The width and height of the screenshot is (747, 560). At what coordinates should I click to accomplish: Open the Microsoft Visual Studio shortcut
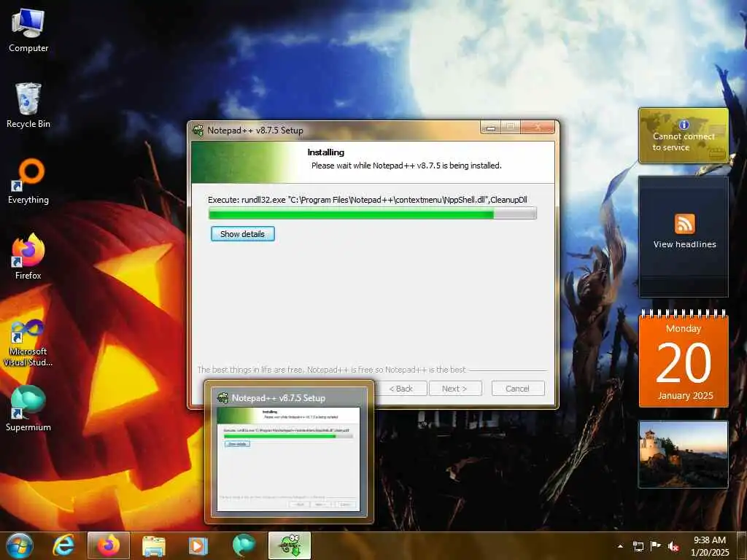pyautogui.click(x=28, y=343)
